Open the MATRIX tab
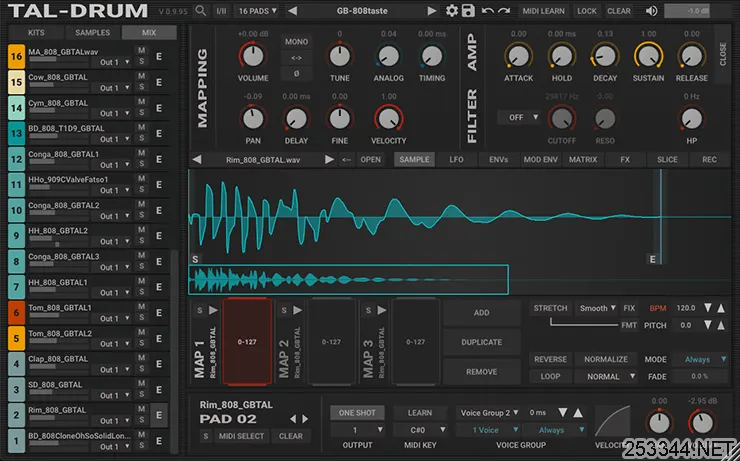Screen dimensions: 740x461 (x=583, y=159)
